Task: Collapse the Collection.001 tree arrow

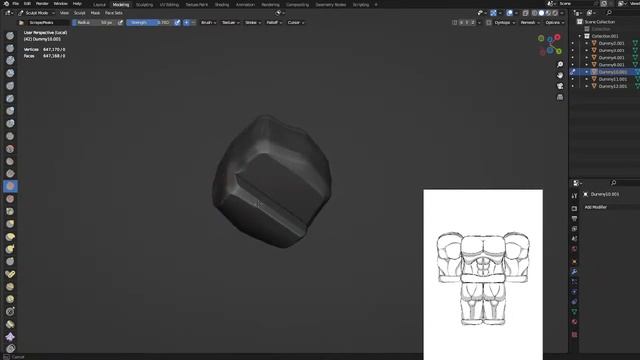Action: point(580,36)
